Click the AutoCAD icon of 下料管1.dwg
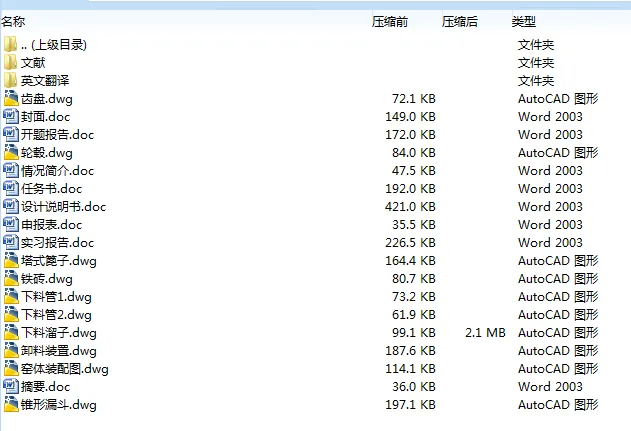The image size is (631, 431). pyautogui.click(x=11, y=297)
